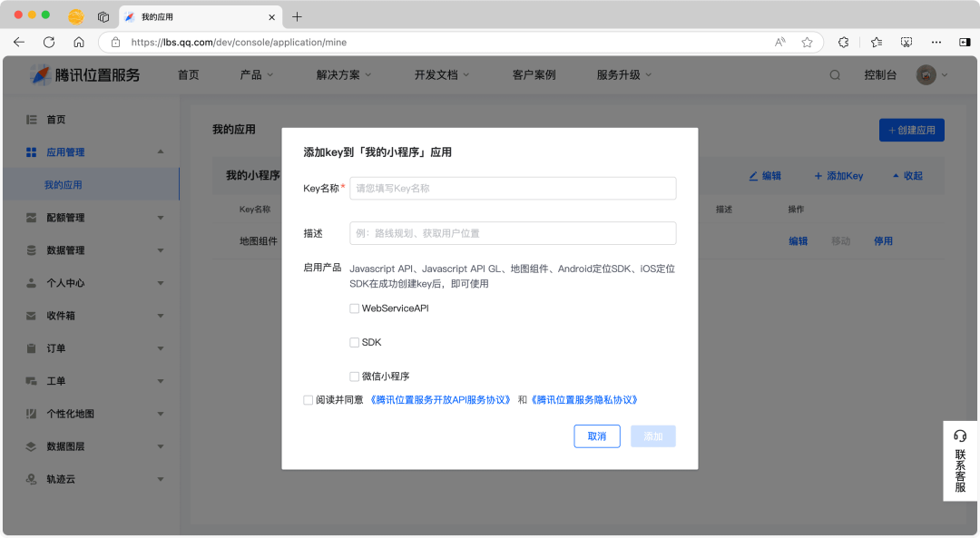The width and height of the screenshot is (980, 538).
Task: Click the browser home icon
Action: (x=79, y=42)
